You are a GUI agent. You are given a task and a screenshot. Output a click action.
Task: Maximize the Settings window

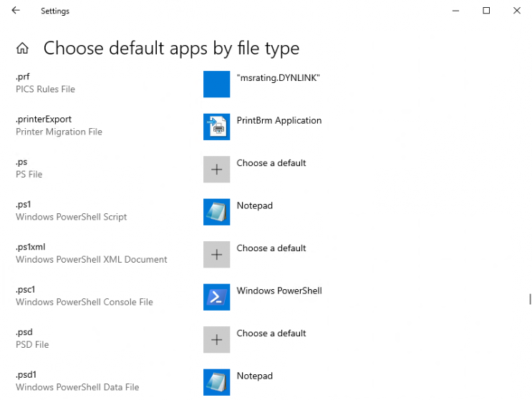[486, 11]
